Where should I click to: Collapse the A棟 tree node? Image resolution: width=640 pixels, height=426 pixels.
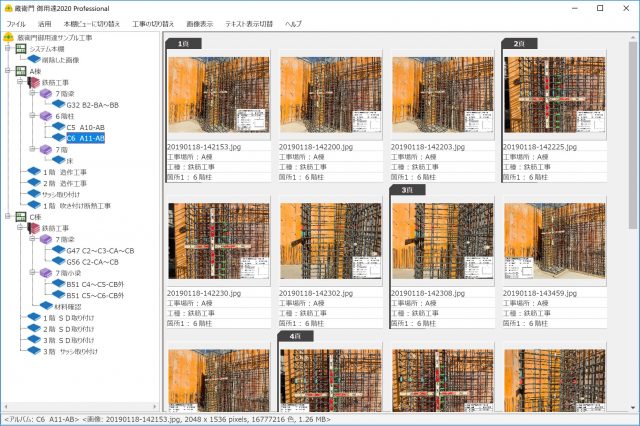pyautogui.click(x=8, y=71)
